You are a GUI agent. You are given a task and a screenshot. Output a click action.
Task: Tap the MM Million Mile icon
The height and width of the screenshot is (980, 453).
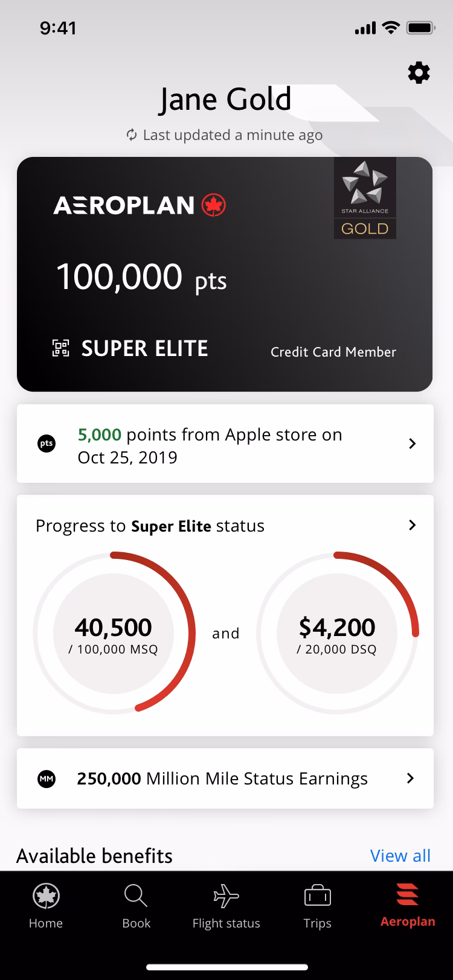pos(47,779)
